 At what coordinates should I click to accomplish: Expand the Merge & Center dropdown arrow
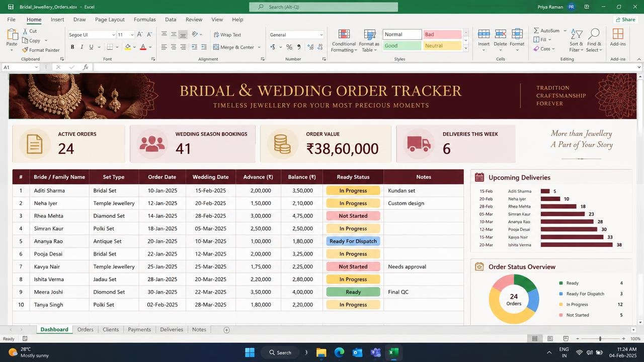[x=259, y=47]
